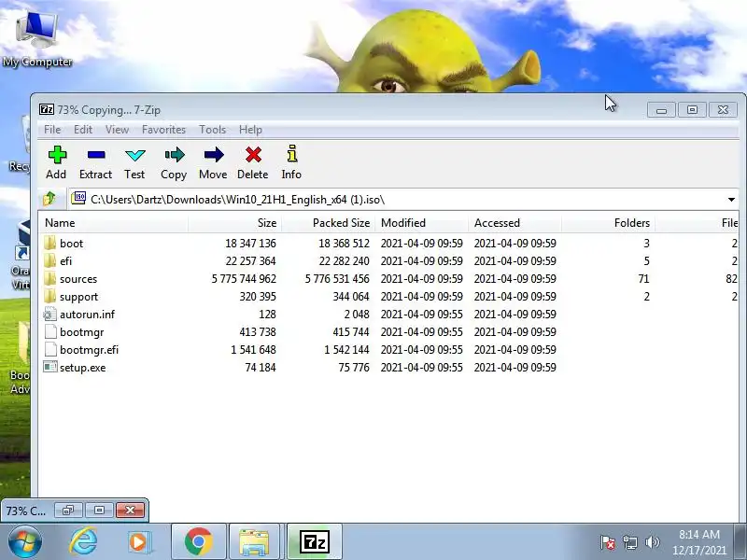Open the Windows Start menu

24,541
